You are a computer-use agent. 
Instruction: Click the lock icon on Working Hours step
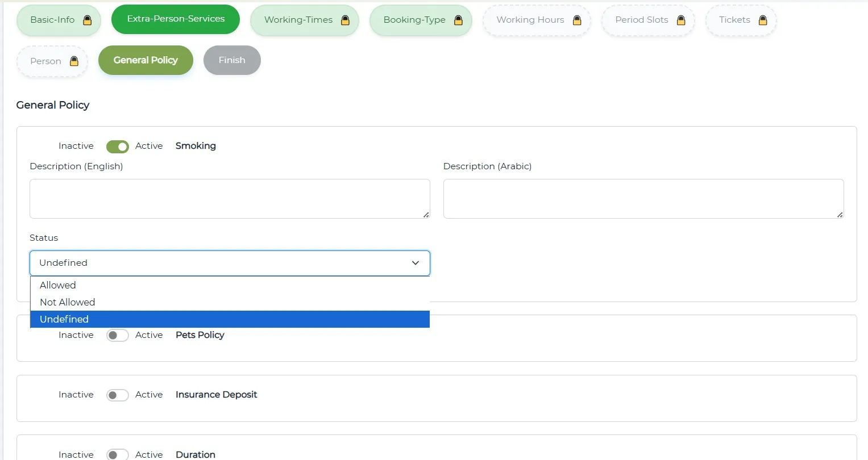577,20
